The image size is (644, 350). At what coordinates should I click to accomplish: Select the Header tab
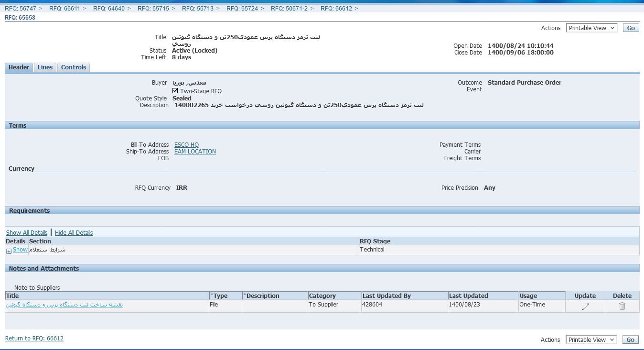pos(19,67)
